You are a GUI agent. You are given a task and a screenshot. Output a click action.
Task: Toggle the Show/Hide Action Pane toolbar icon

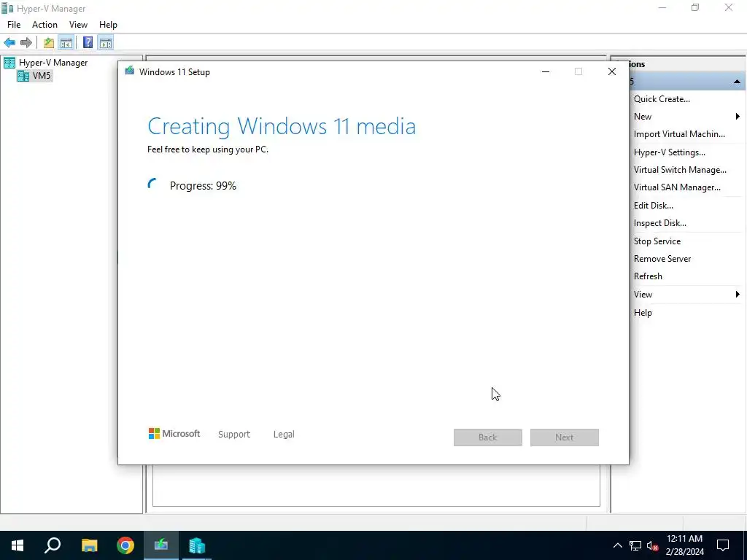coord(106,43)
